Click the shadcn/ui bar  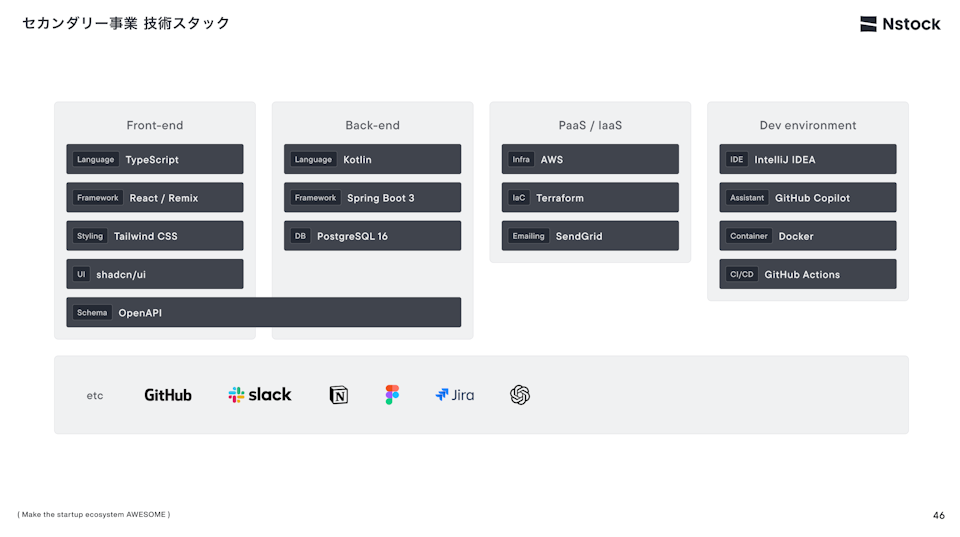coord(155,274)
